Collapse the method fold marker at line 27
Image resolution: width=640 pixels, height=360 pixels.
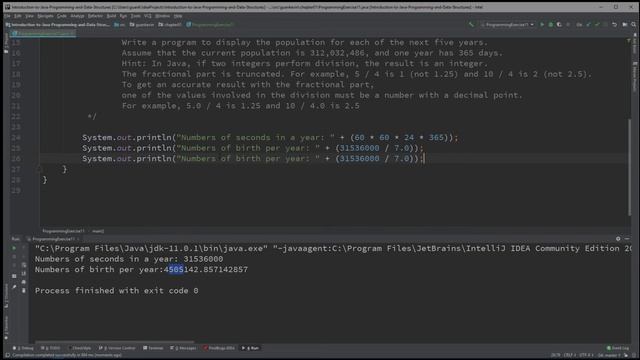click(39, 169)
